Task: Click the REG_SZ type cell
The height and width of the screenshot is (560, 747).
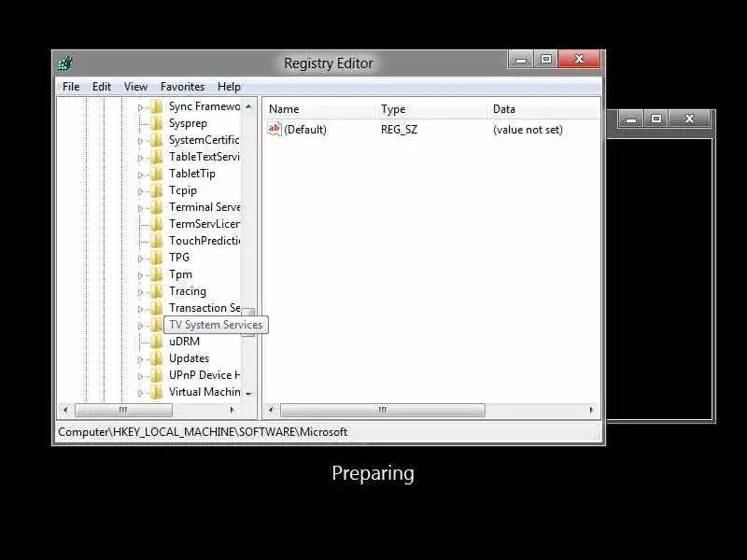Action: pyautogui.click(x=399, y=130)
